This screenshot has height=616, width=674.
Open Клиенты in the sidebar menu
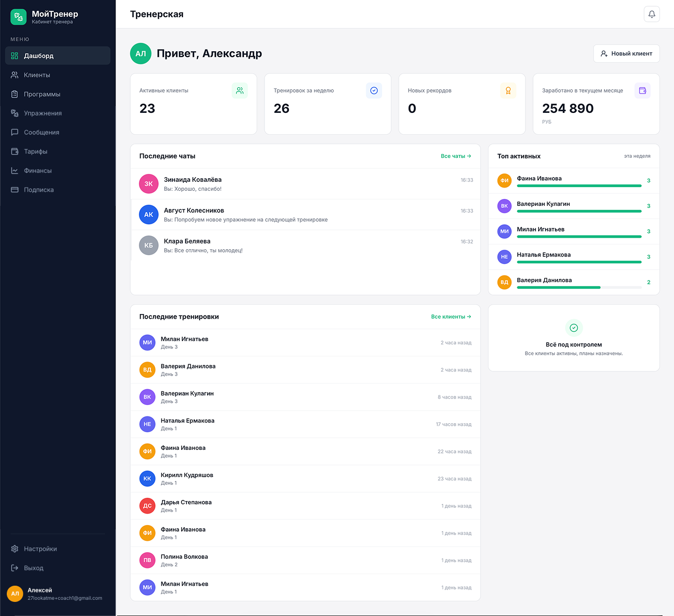57,75
